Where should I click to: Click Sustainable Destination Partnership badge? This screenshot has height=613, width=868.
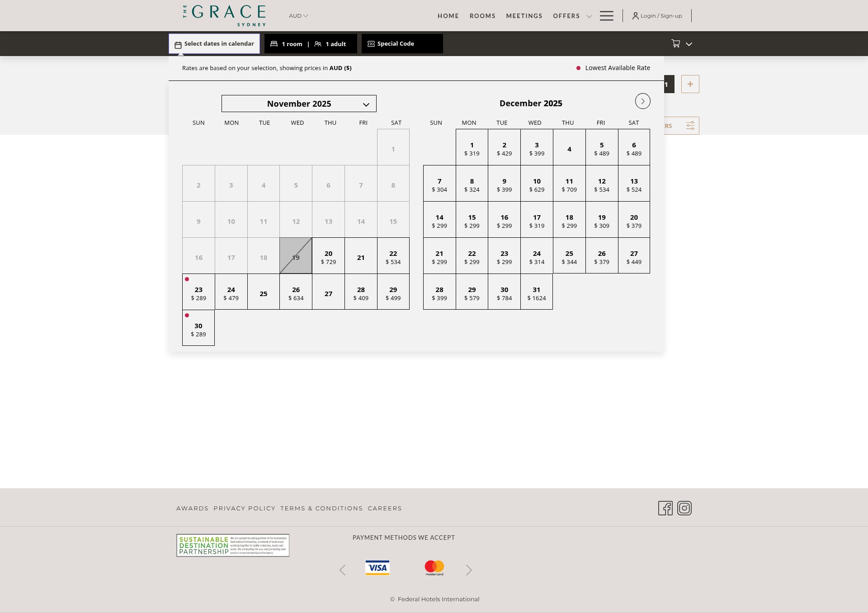pyautogui.click(x=233, y=545)
